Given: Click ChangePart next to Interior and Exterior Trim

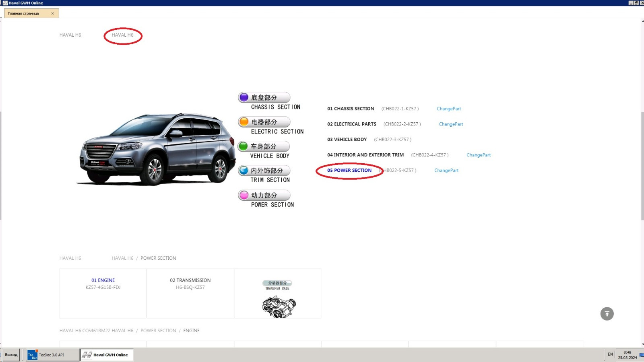Looking at the screenshot, I should (479, 155).
